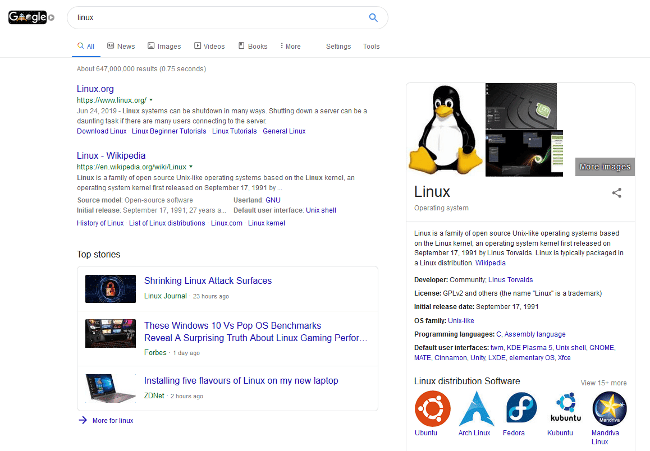650x451 pixels.
Task: Click the Google logo
Action: [28, 17]
